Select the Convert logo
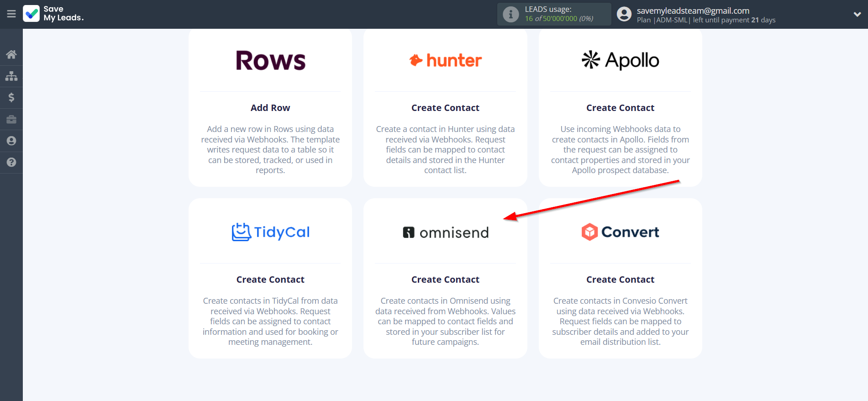This screenshot has width=868, height=401. [620, 232]
